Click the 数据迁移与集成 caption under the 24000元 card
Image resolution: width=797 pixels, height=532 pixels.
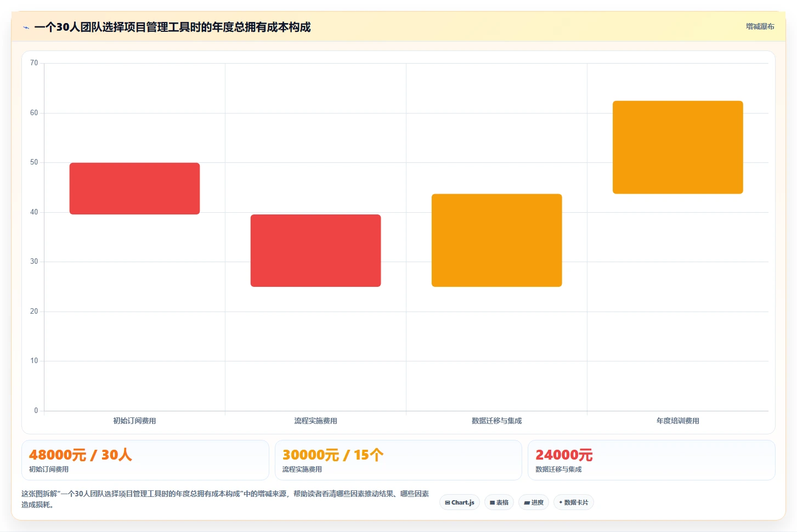coord(558,469)
